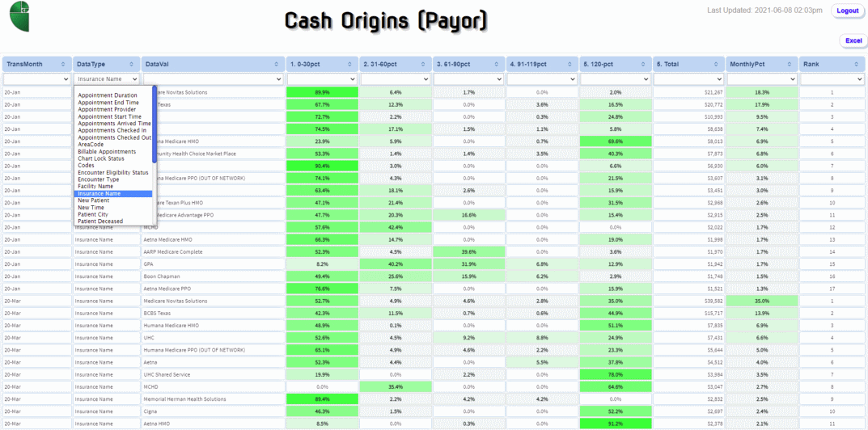Click the 91.2% cell for Aetna HMO
Viewport: 868px width, 430px height.
coord(616,424)
